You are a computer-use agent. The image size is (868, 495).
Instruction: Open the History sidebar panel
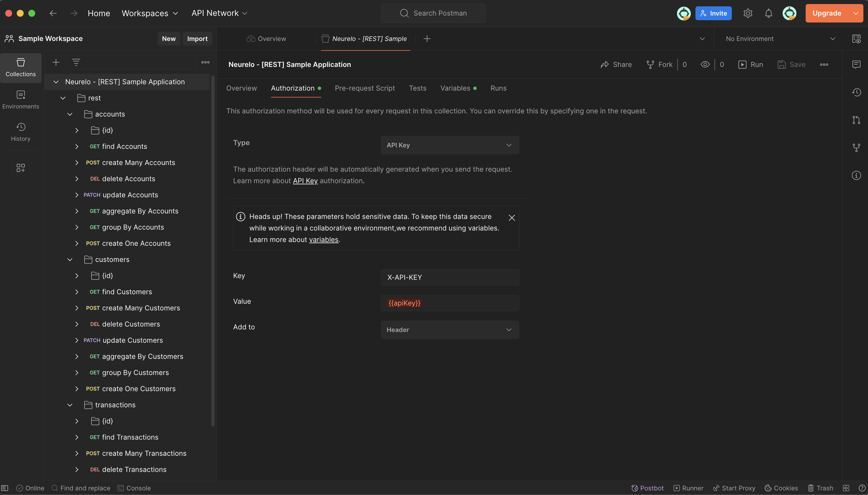pos(20,132)
